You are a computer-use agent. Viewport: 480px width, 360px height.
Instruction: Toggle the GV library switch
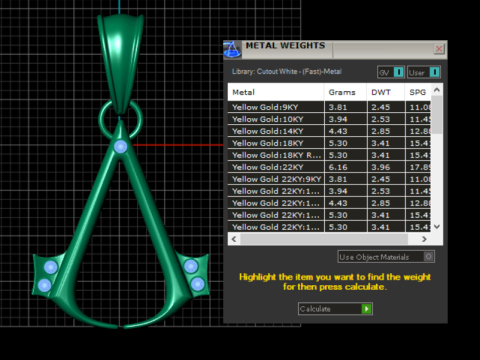[391, 72]
